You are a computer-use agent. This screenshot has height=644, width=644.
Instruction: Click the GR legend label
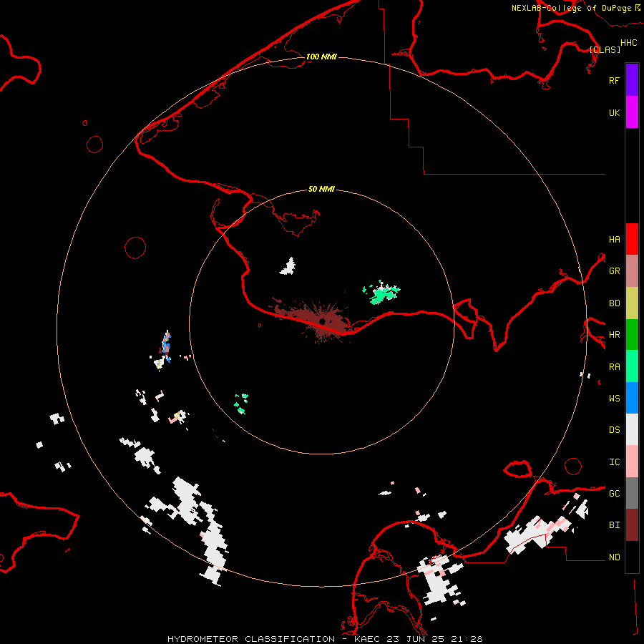pyautogui.click(x=614, y=271)
